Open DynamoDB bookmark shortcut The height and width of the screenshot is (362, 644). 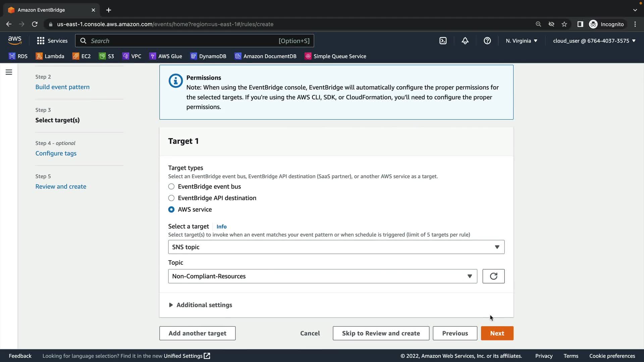coord(208,56)
